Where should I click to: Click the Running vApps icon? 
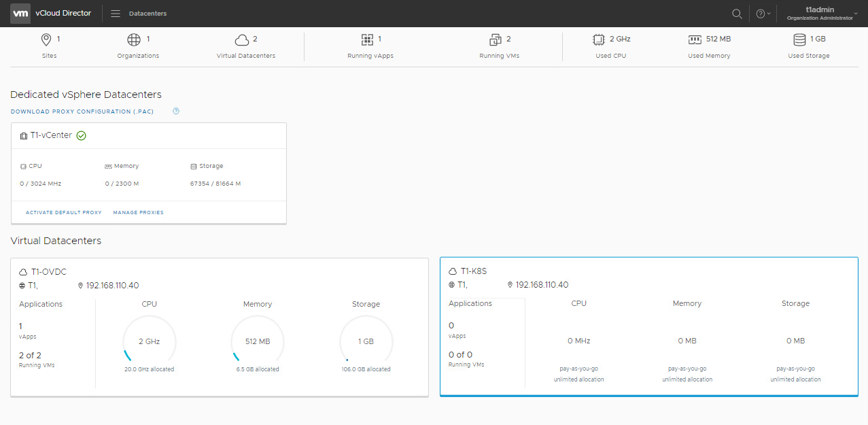367,39
